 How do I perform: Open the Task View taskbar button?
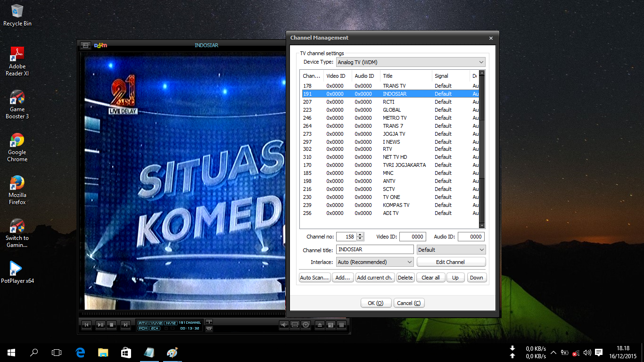pyautogui.click(x=57, y=352)
